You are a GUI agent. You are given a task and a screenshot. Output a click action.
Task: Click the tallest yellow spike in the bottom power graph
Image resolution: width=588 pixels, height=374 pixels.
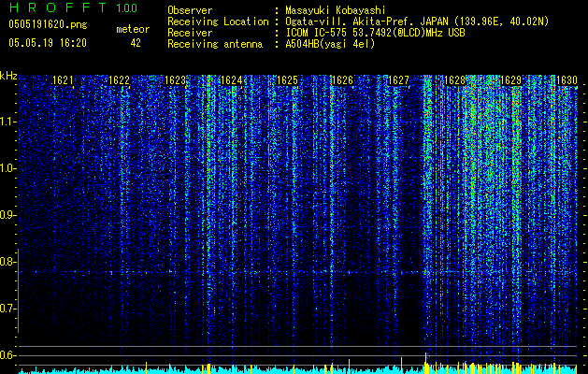point(425,363)
